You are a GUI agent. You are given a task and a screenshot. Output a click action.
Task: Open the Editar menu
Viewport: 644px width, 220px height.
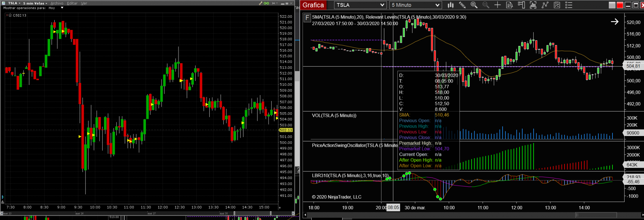72,3
